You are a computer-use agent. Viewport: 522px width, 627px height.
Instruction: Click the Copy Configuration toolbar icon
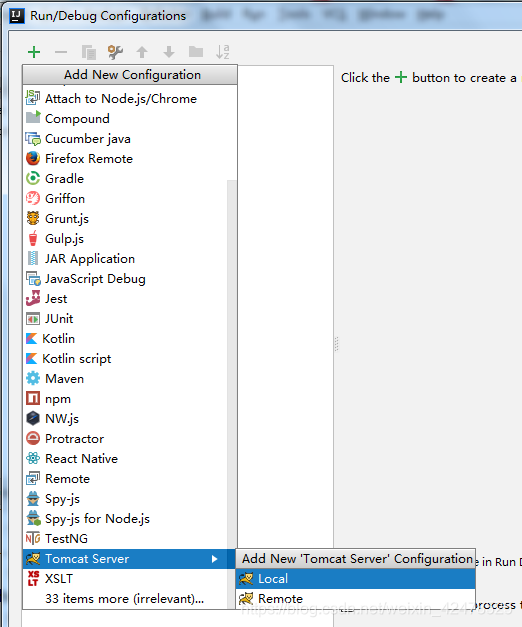88,52
